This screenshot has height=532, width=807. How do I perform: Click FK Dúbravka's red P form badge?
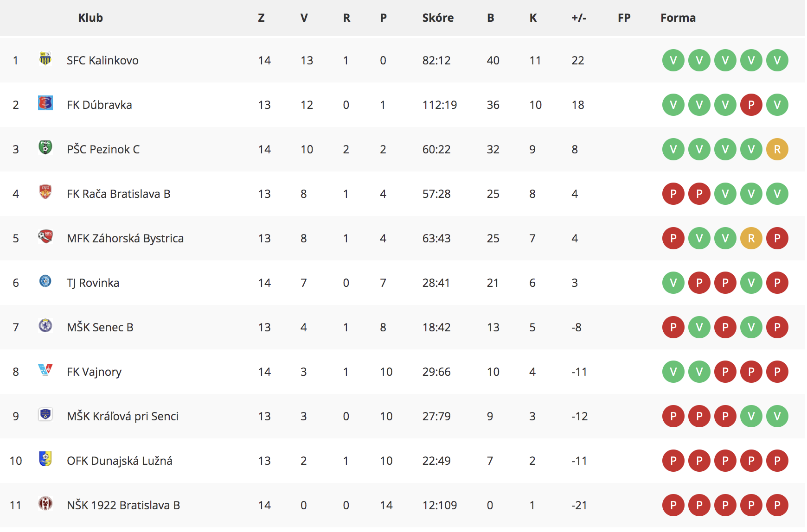[x=751, y=105]
